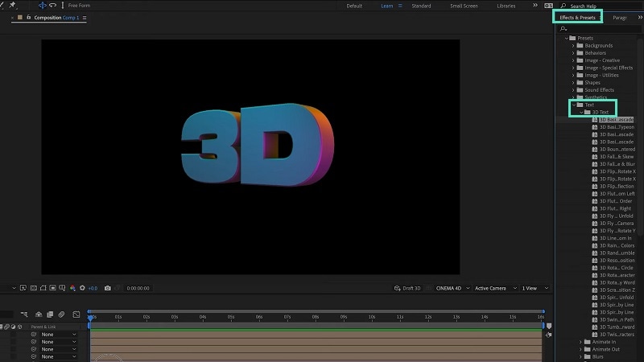Screen dimensions: 644x362
Task: Take a snapshot with the camera icon
Action: pyautogui.click(x=108, y=288)
